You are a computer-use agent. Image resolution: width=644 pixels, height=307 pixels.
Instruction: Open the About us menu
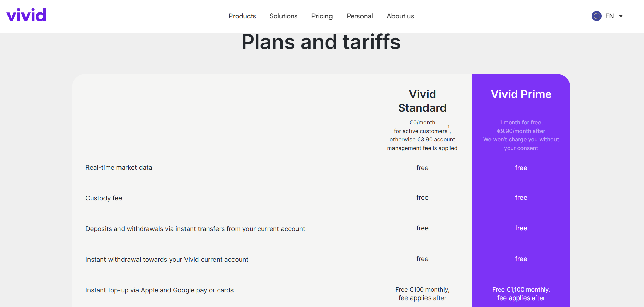click(400, 16)
